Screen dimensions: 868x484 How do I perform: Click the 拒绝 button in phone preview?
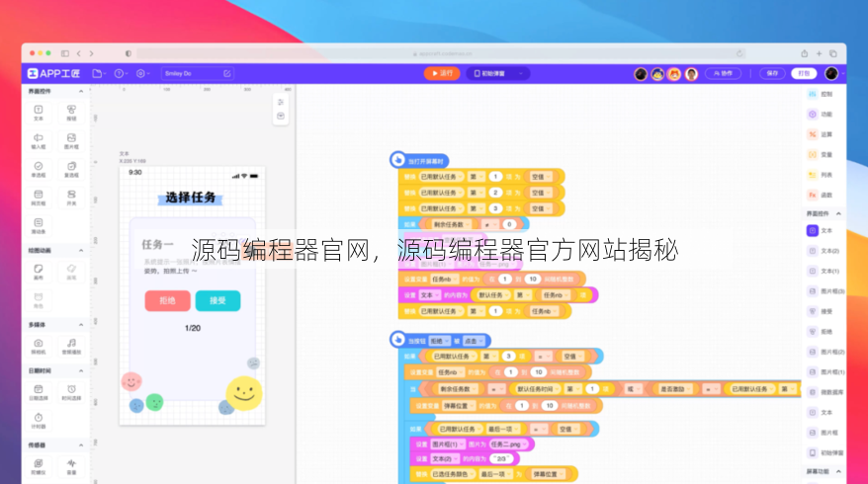(168, 300)
